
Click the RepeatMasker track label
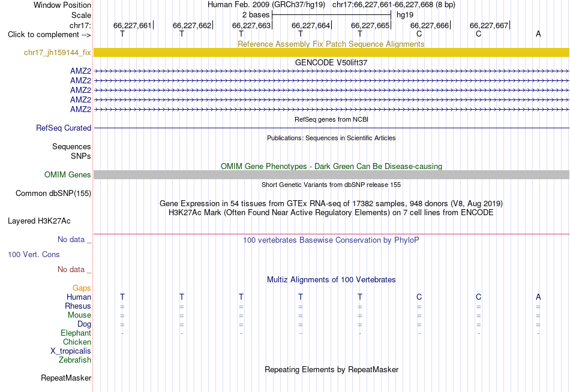pos(66,378)
